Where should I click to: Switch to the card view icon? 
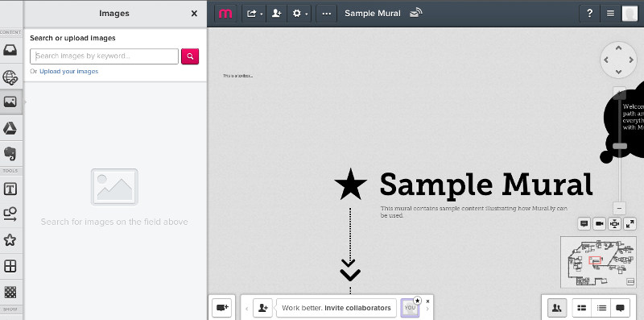pos(581,308)
